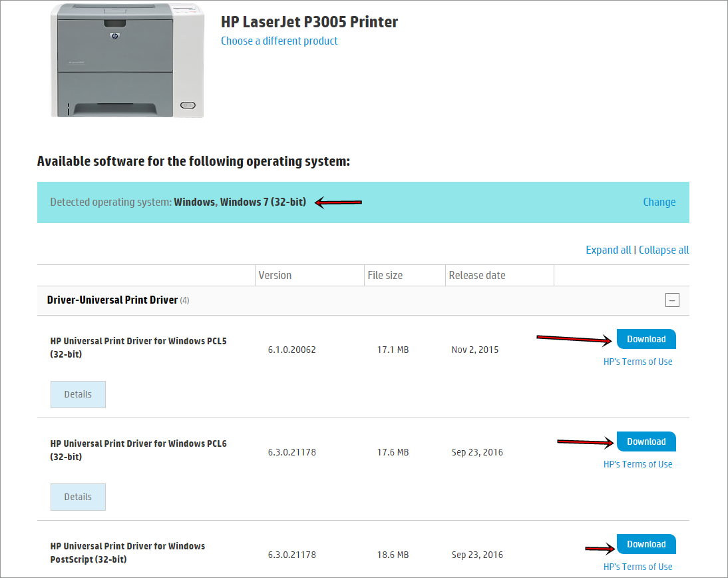
Task: Select PostScript row version 6.3.0.21178
Action: click(291, 555)
